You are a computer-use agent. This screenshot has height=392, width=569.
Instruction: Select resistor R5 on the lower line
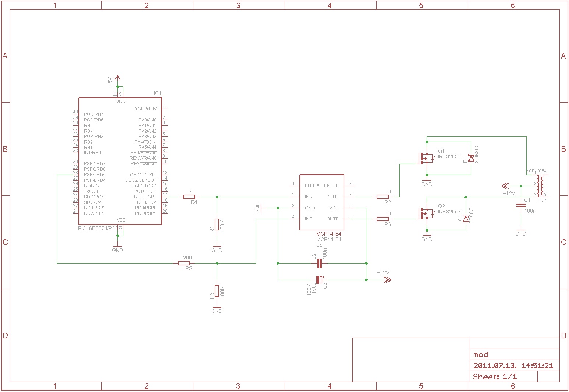click(x=184, y=263)
